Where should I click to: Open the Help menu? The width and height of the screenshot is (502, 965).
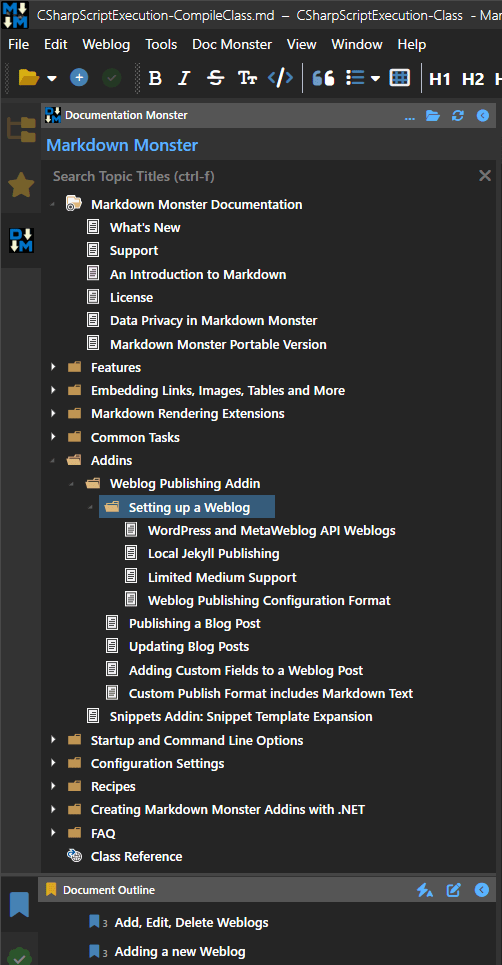412,44
